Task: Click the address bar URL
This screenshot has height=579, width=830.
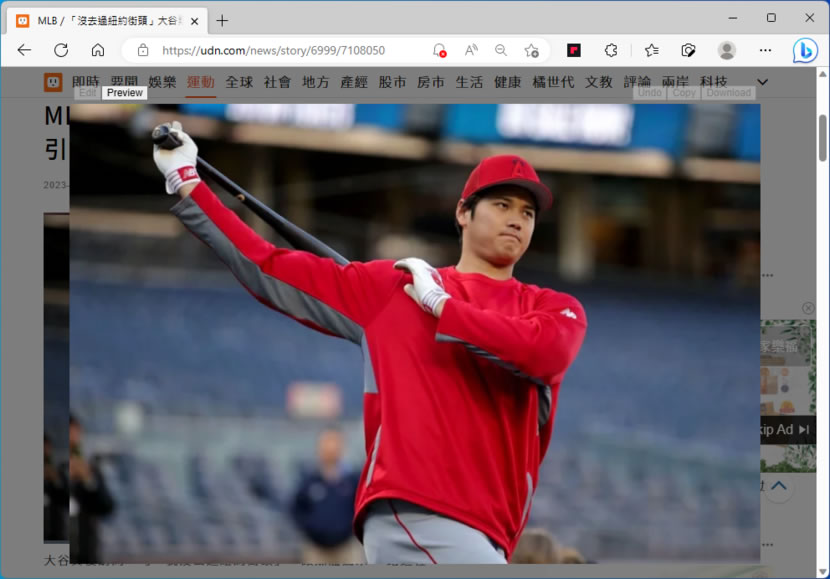Action: click(x=273, y=50)
